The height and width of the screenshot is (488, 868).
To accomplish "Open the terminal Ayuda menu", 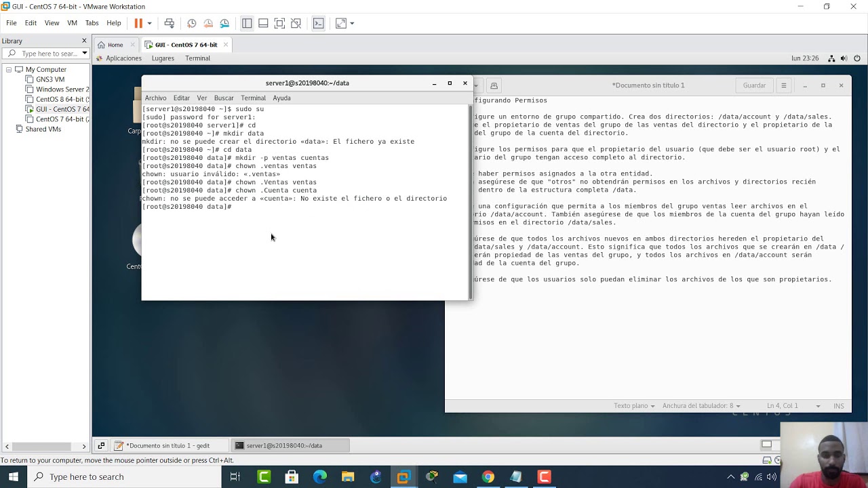I will (x=281, y=98).
